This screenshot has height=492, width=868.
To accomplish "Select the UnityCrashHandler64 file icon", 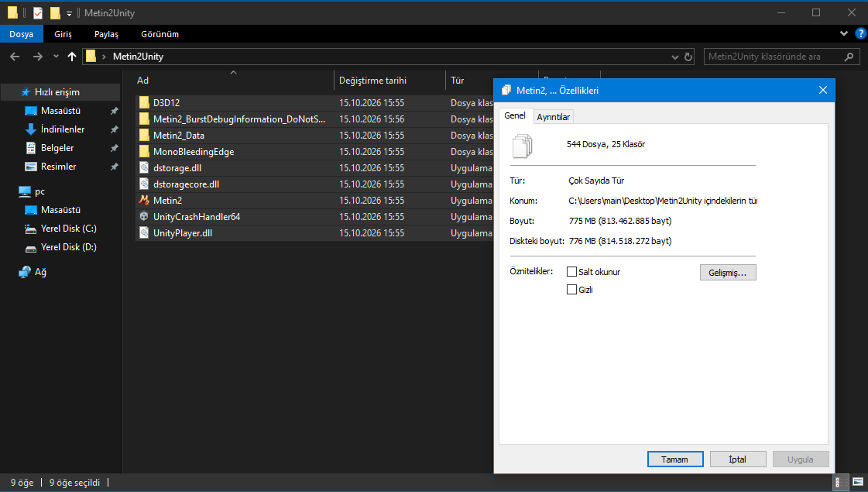I will 144,217.
